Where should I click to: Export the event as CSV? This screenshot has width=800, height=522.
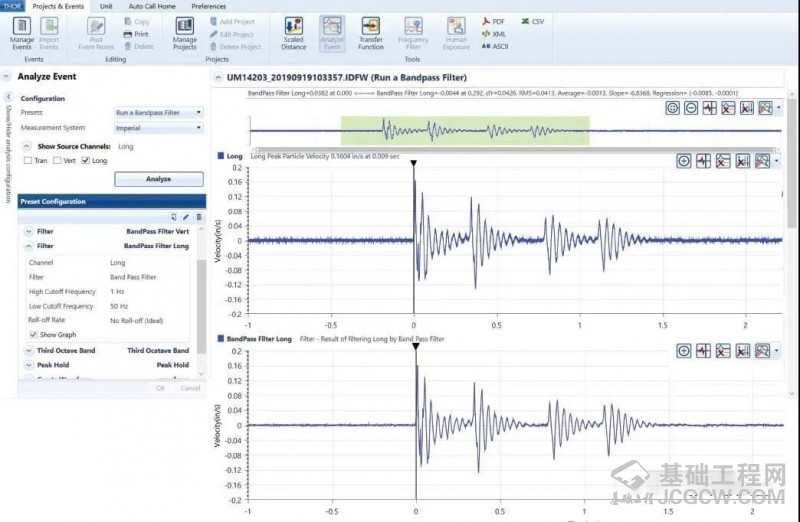pos(532,21)
